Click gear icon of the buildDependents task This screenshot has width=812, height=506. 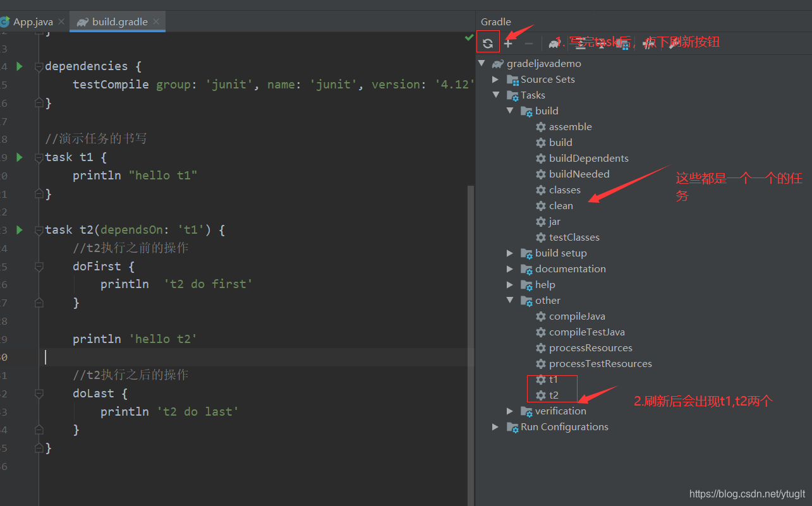click(x=541, y=158)
